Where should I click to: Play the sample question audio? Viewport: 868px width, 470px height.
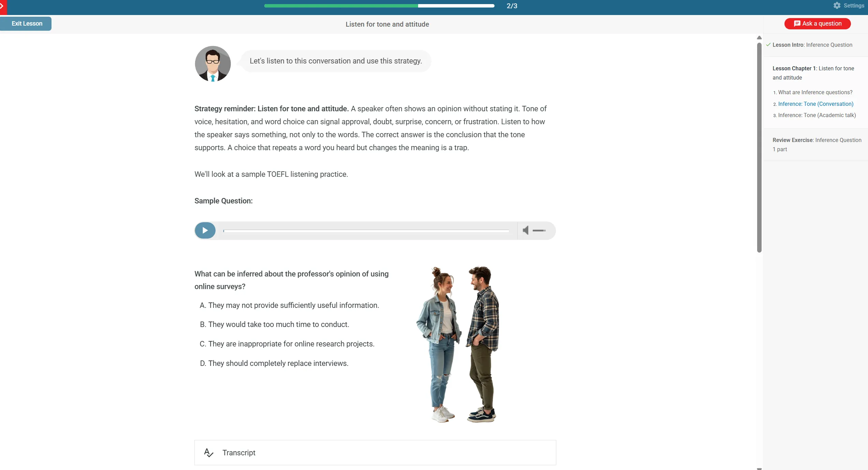click(x=205, y=230)
